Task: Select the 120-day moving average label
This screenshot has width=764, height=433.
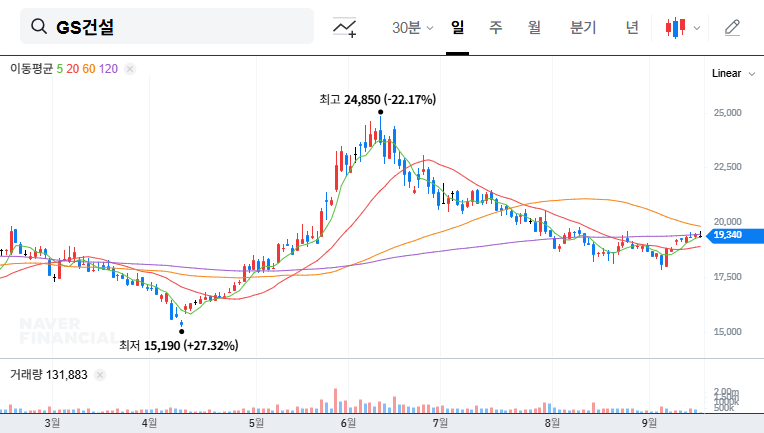Action: pyautogui.click(x=108, y=69)
